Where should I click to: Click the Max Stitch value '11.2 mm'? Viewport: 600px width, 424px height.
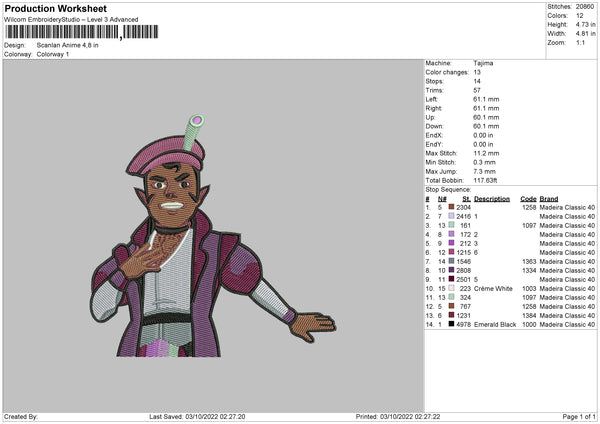(486, 153)
